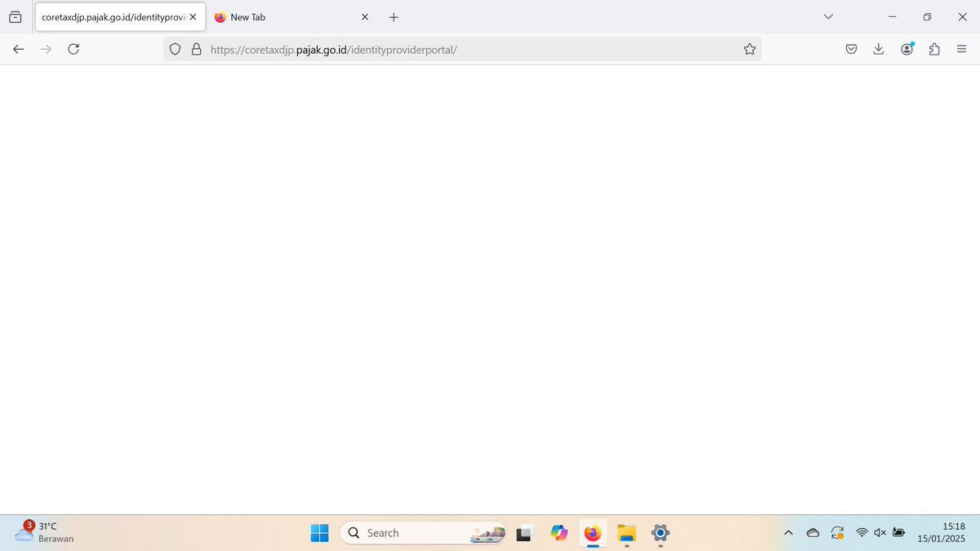Open the Downloads panel
The image size is (980, 551).
[x=879, y=49]
